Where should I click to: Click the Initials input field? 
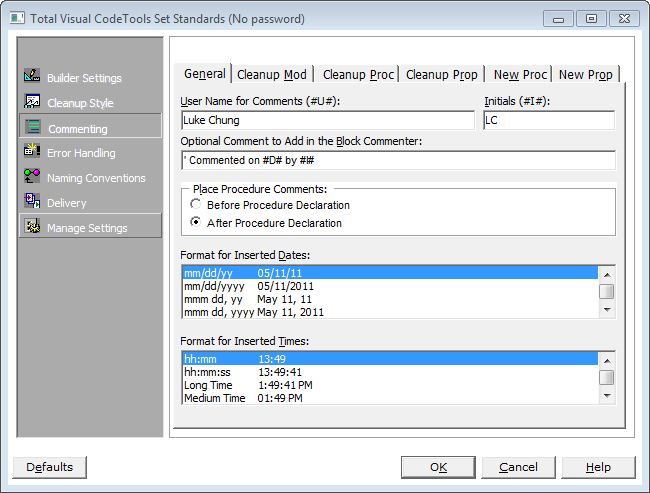[x=549, y=120]
